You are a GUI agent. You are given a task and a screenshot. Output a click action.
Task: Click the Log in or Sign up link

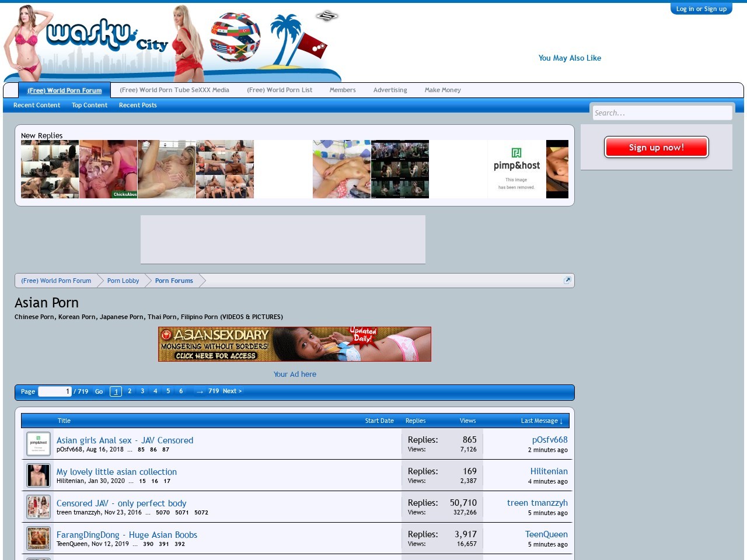click(x=701, y=9)
